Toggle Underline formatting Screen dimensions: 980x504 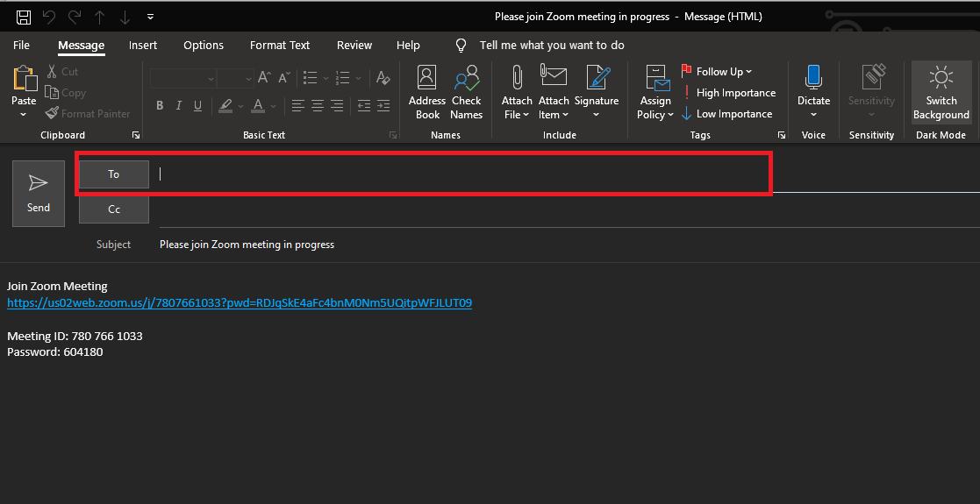(197, 105)
